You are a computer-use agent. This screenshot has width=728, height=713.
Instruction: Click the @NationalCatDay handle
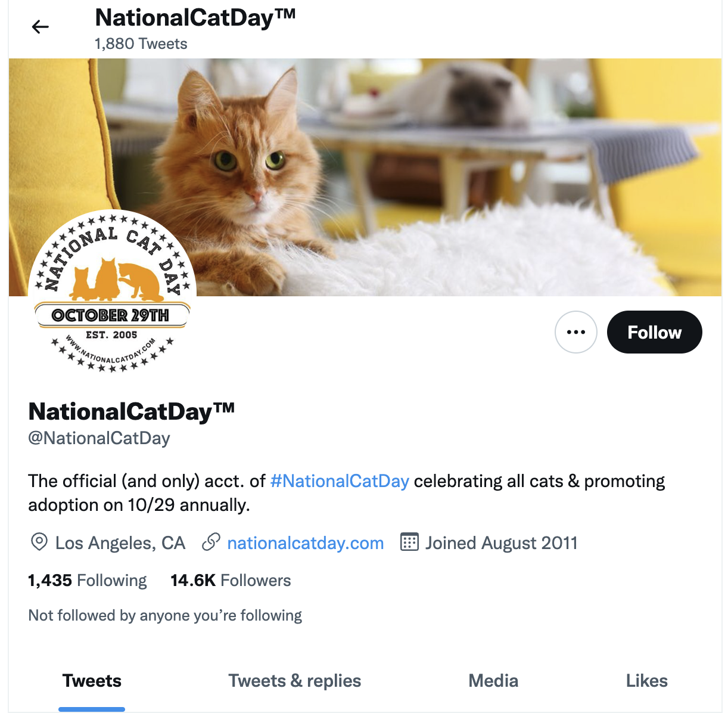99,438
